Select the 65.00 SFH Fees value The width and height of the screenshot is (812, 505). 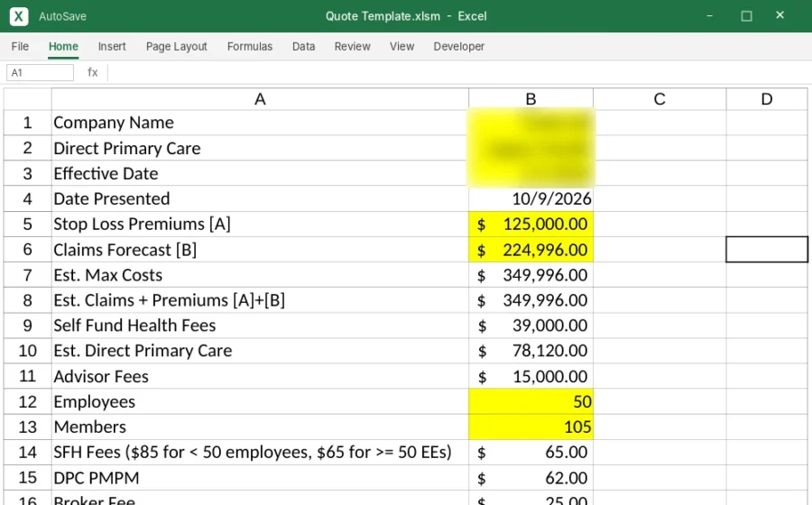(x=531, y=452)
